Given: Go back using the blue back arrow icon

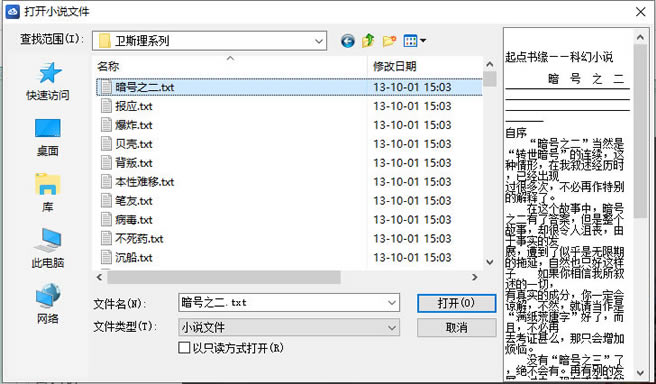Looking at the screenshot, I should pyautogui.click(x=348, y=41).
